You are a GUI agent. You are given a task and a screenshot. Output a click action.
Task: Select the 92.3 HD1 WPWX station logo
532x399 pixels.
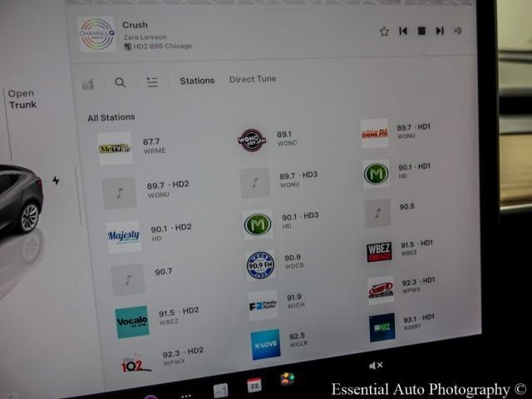(381, 290)
